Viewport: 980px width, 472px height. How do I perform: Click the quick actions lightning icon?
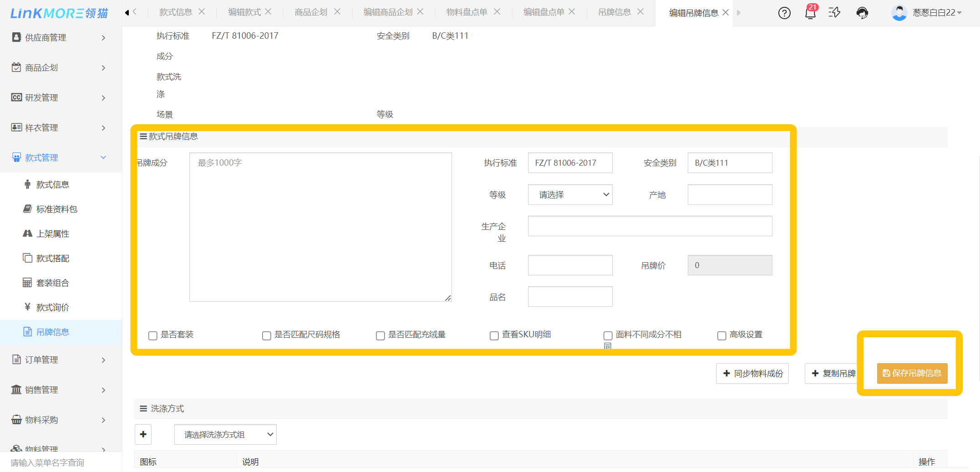(834, 13)
